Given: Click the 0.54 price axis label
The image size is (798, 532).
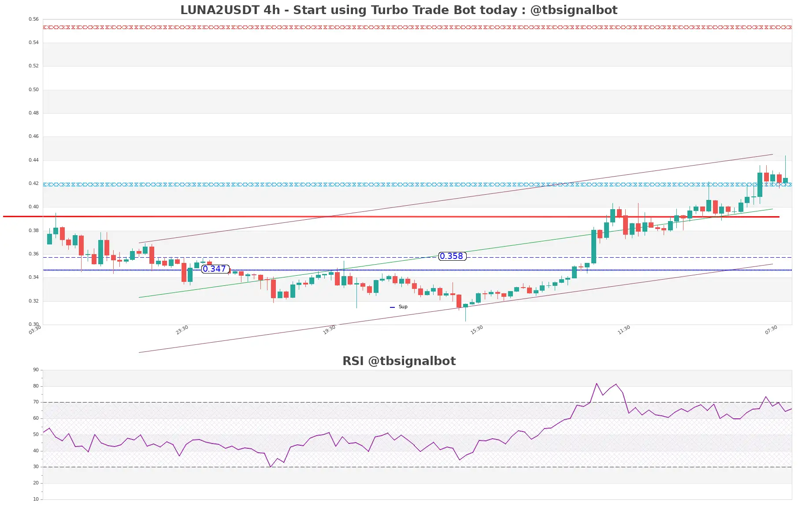Looking at the screenshot, I should (x=33, y=43).
